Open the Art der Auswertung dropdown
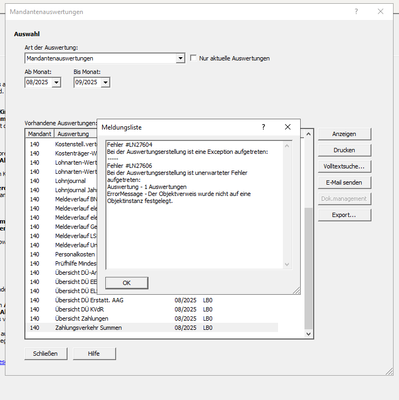Viewport: 399px width, 400px height. pos(180,58)
